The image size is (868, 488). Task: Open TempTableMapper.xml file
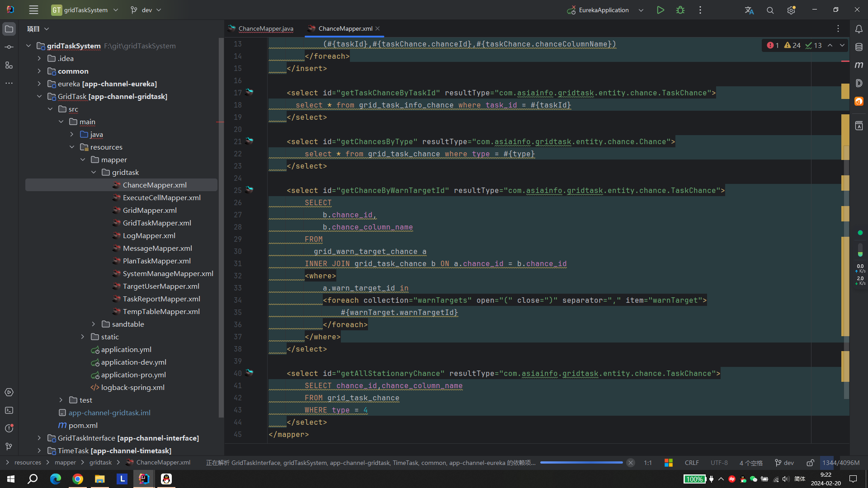[161, 311]
